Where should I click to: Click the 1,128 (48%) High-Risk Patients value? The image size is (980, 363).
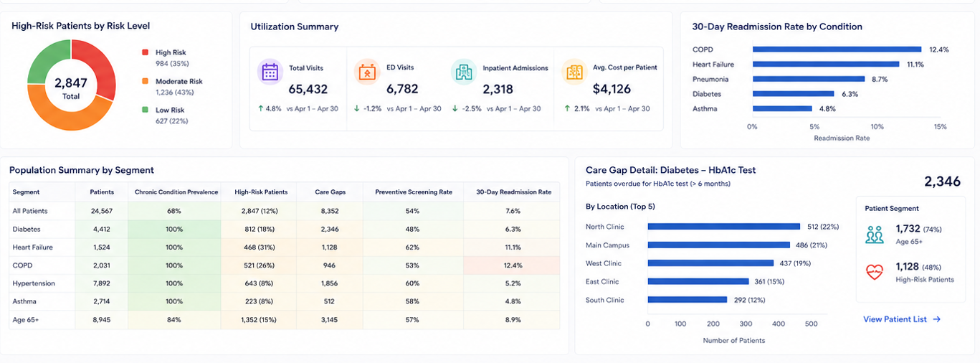coord(918,267)
